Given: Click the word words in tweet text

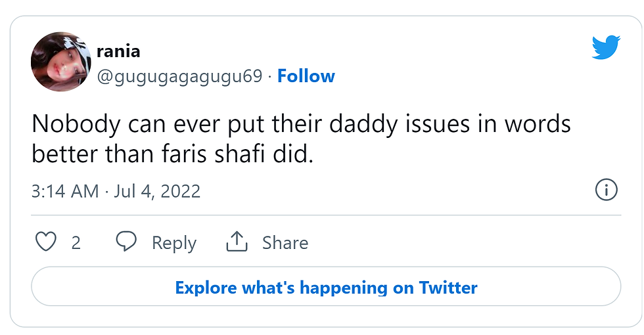Looking at the screenshot, I should pos(538,123).
